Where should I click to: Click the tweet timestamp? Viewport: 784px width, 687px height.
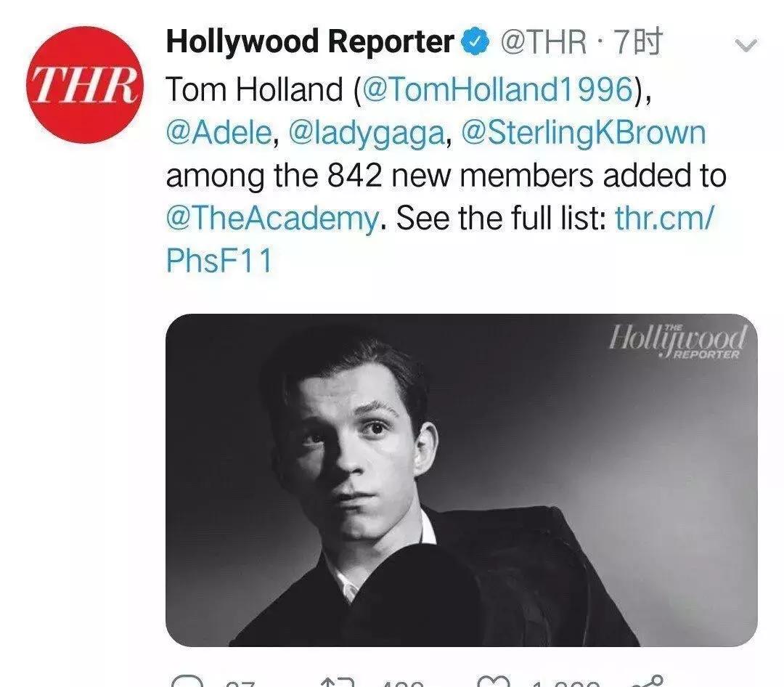638,44
